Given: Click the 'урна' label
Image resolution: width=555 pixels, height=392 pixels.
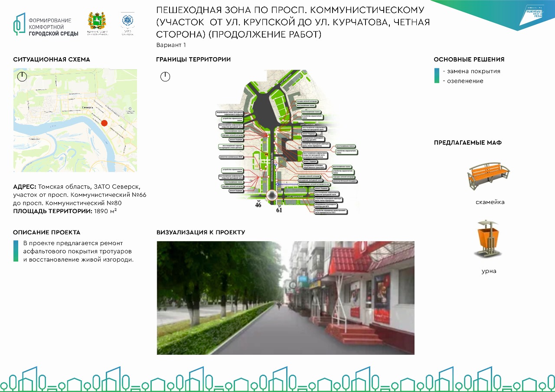Looking at the screenshot, I should (489, 271).
